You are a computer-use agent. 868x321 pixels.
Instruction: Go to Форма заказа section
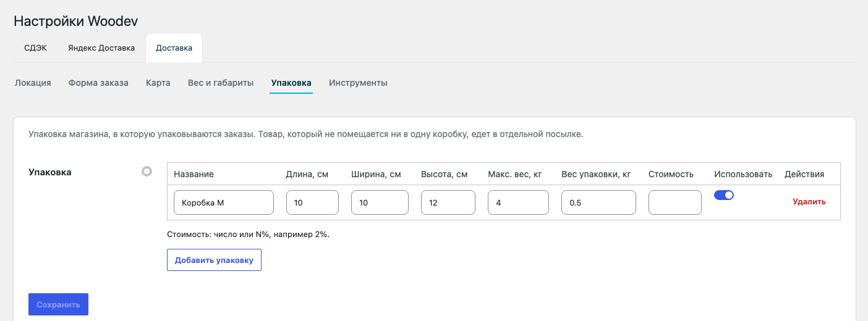pyautogui.click(x=98, y=83)
